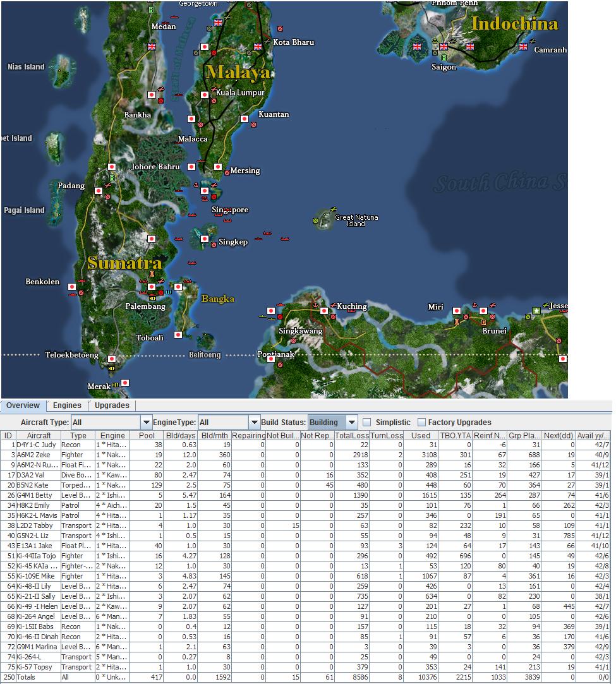The image size is (616, 684).
Task: Select the Kuching base flag icon
Action: (323, 311)
